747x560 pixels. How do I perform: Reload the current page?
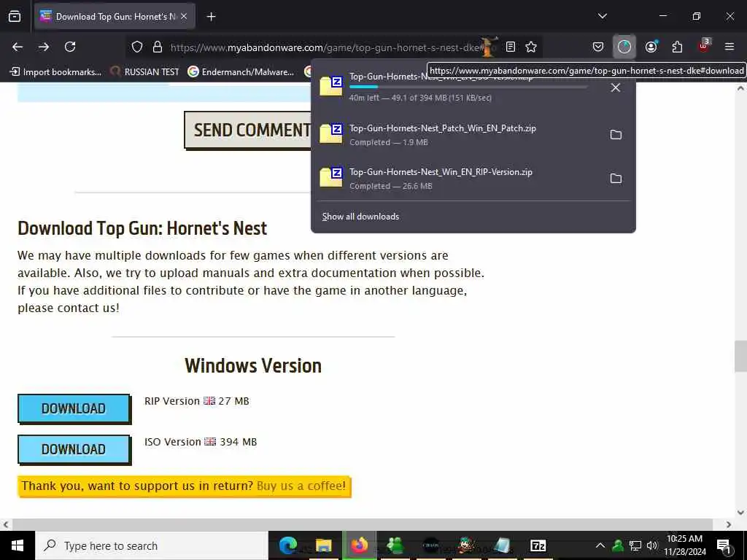[x=70, y=47]
